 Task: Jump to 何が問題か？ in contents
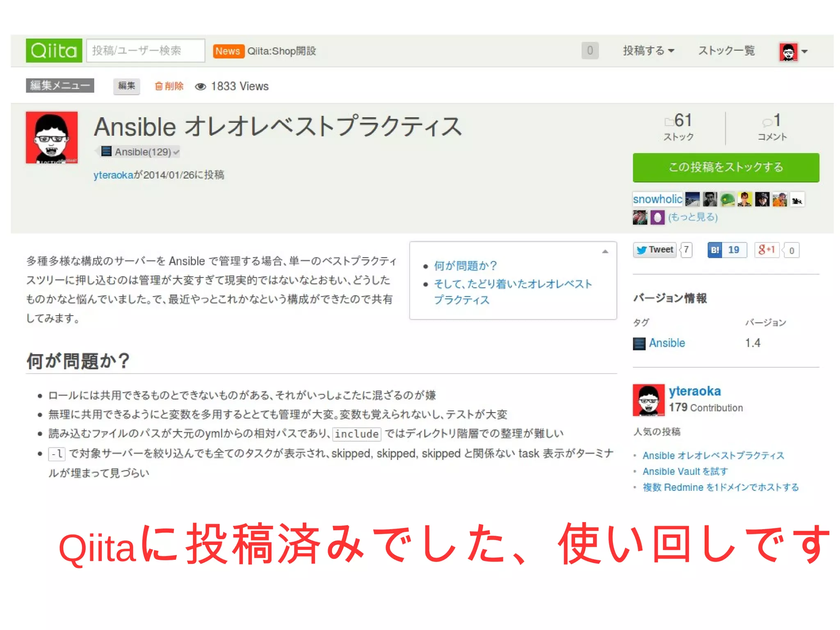466,266
